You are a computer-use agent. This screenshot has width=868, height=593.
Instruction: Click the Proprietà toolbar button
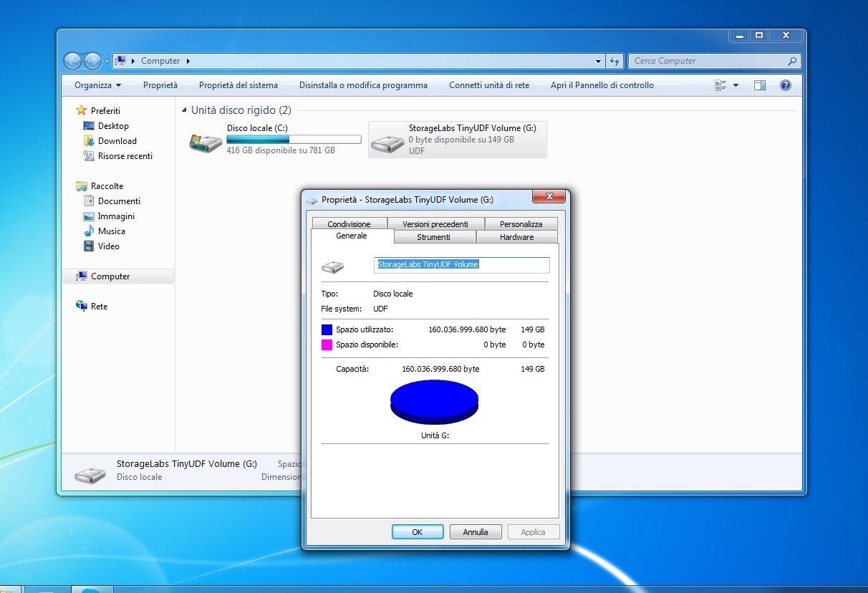(x=160, y=85)
